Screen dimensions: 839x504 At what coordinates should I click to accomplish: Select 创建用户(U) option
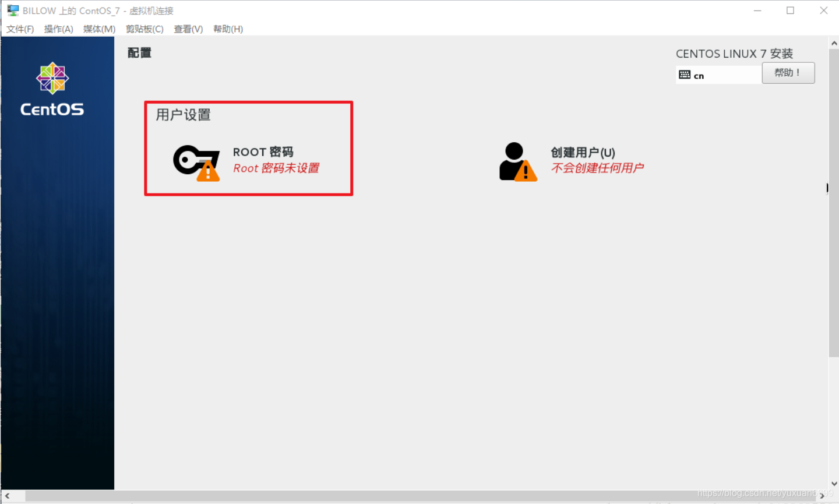583,153
